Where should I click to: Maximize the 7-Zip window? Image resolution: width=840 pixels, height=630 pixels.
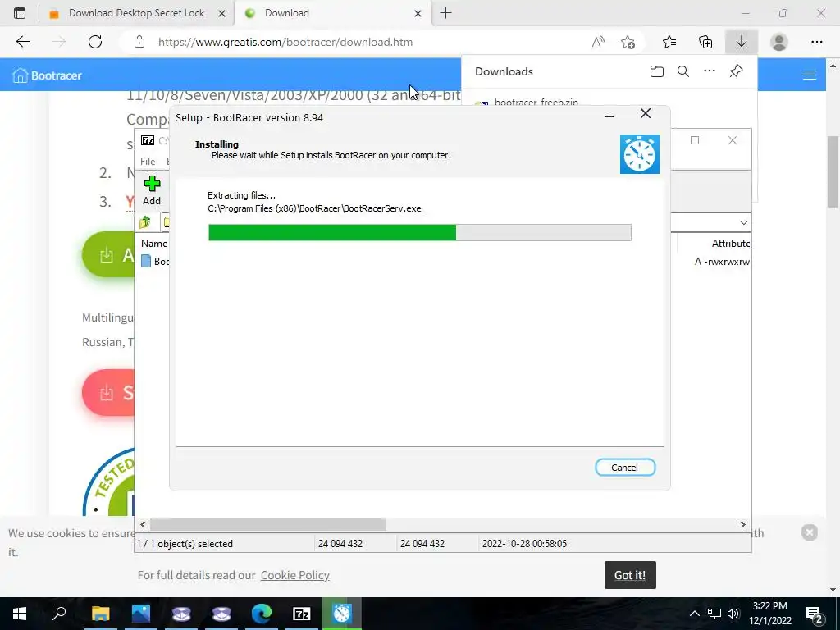695,140
